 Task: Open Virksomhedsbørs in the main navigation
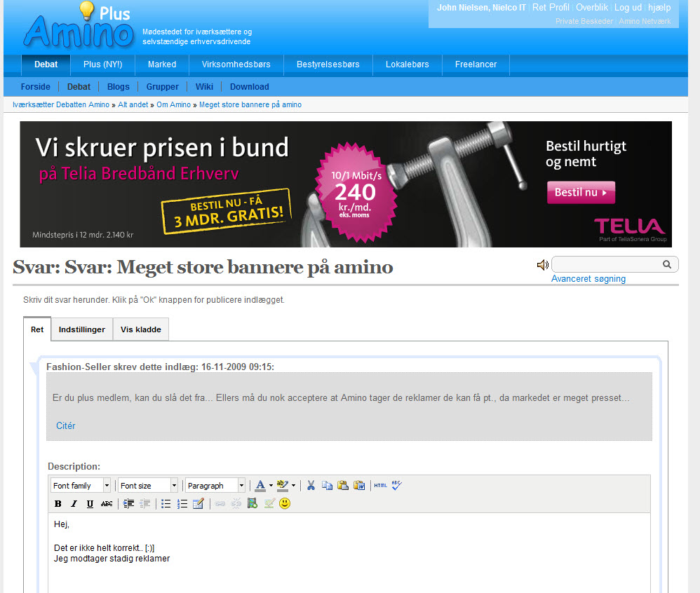236,64
